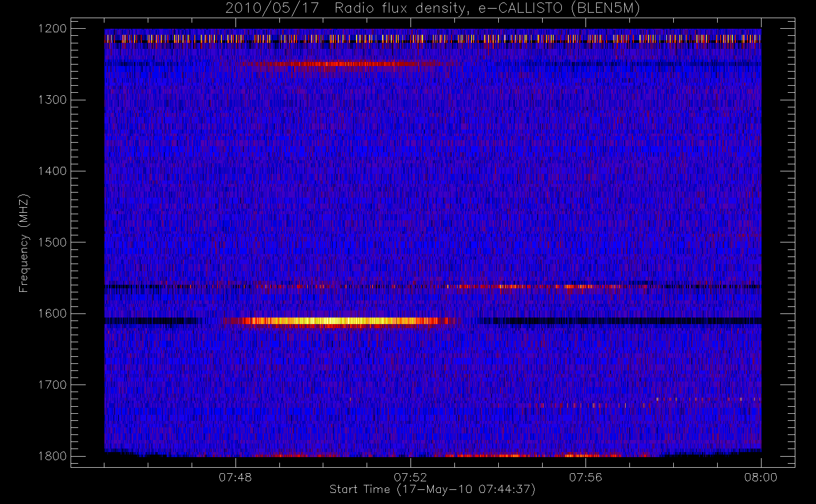
Task: Click the 07:56 time axis label
Action: (586, 477)
